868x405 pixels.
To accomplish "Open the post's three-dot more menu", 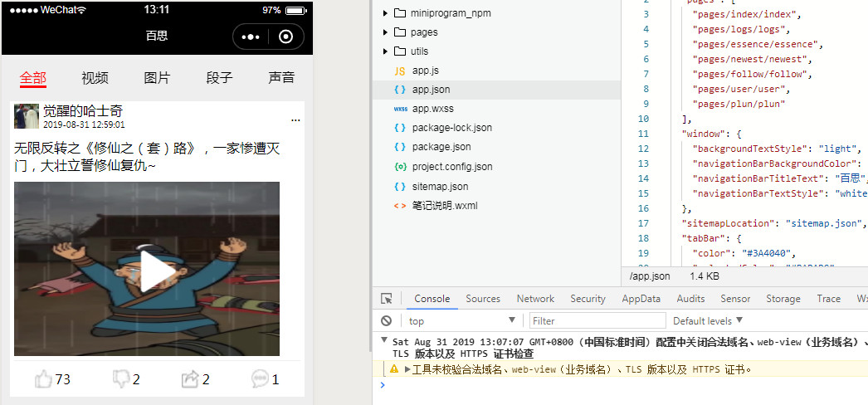I will [x=295, y=120].
